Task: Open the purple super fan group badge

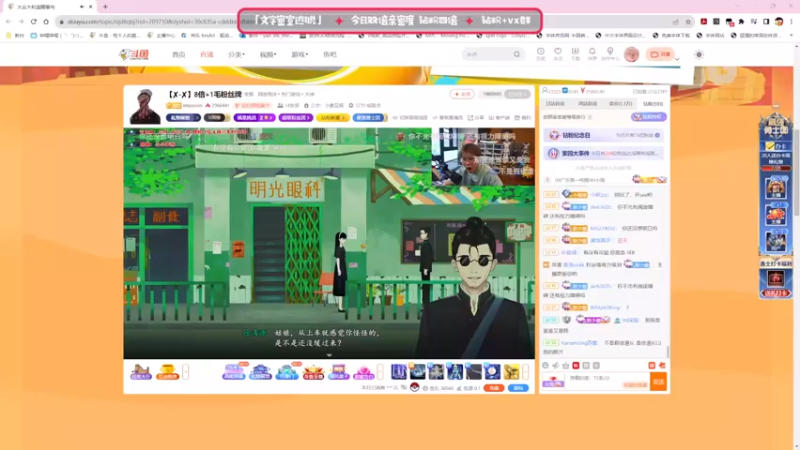Action: click(x=296, y=117)
